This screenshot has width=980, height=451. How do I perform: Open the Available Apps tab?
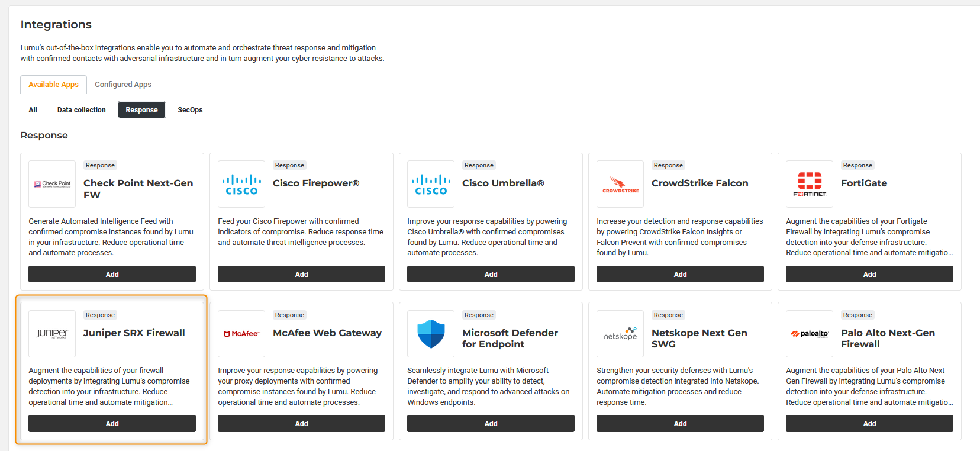coord(53,85)
